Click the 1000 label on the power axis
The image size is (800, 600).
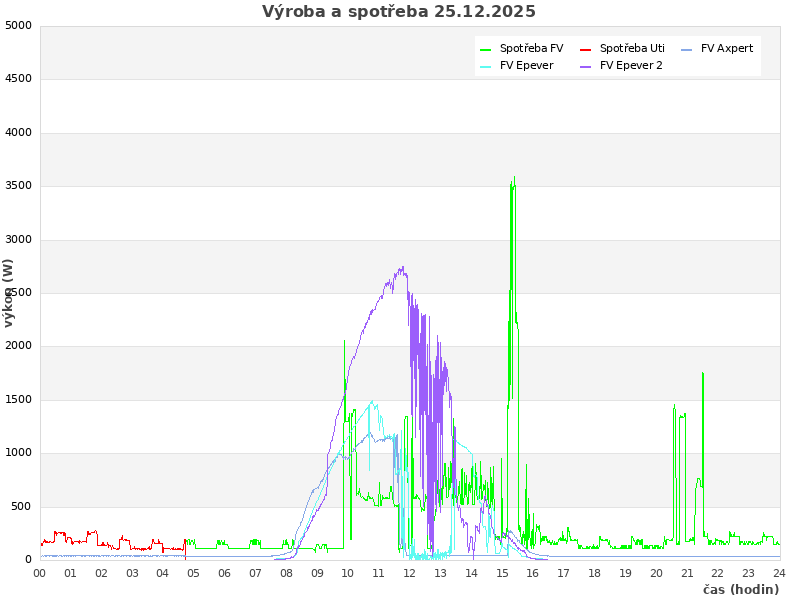(x=18, y=453)
